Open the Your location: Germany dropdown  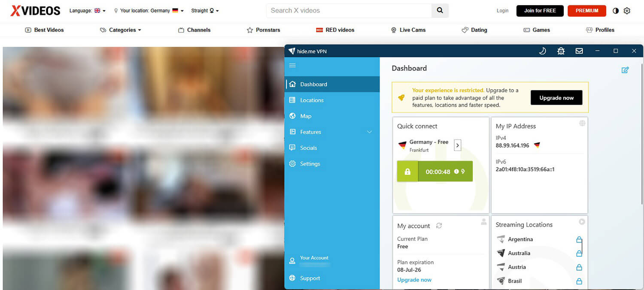point(149,11)
